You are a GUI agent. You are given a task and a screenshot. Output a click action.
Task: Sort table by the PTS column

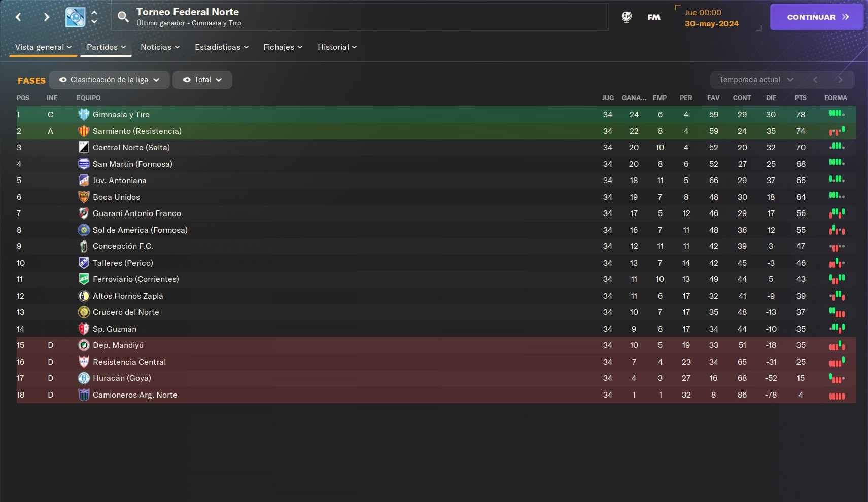(801, 98)
